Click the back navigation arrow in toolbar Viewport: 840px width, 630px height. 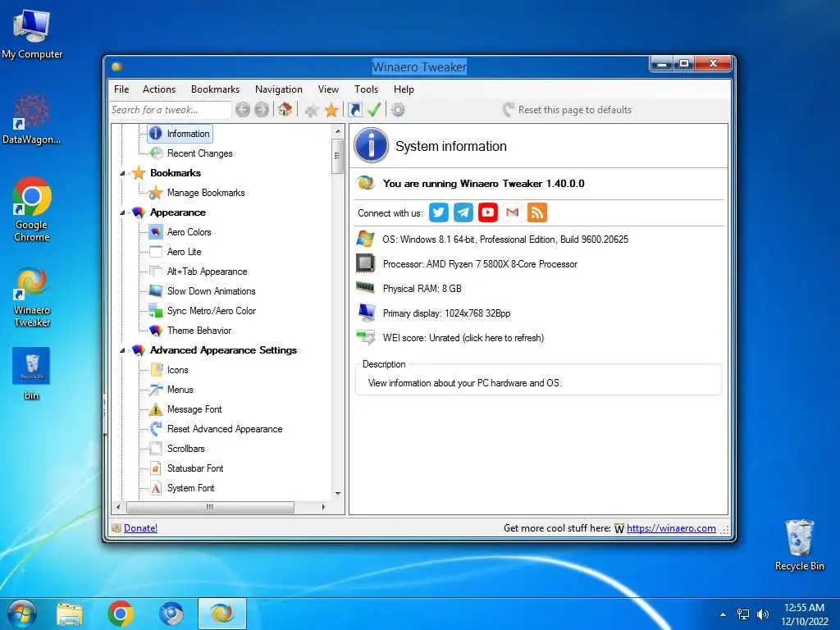(x=243, y=110)
